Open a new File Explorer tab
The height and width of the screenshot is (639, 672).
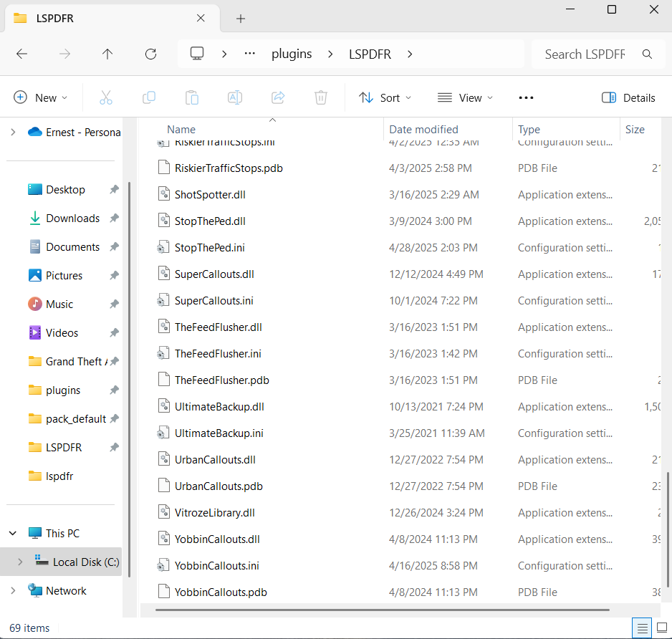click(241, 19)
